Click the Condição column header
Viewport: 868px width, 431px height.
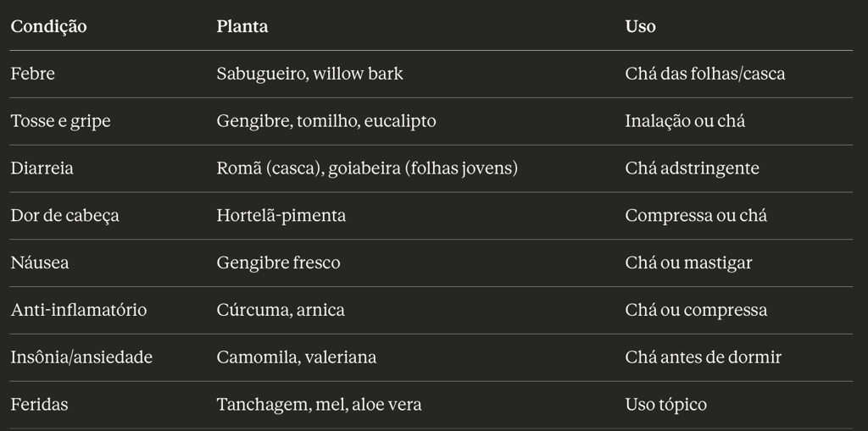click(x=48, y=26)
